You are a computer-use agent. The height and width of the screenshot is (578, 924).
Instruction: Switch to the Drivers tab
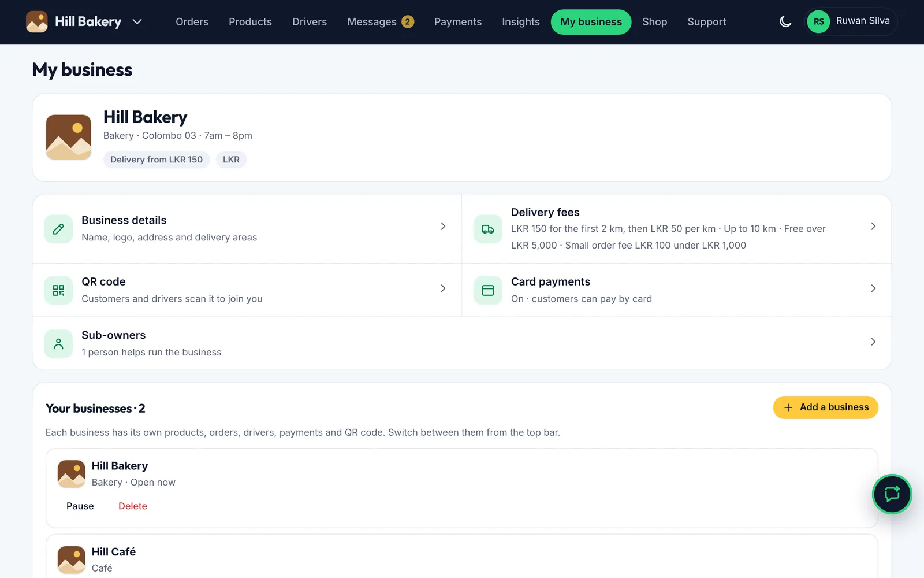click(x=310, y=22)
